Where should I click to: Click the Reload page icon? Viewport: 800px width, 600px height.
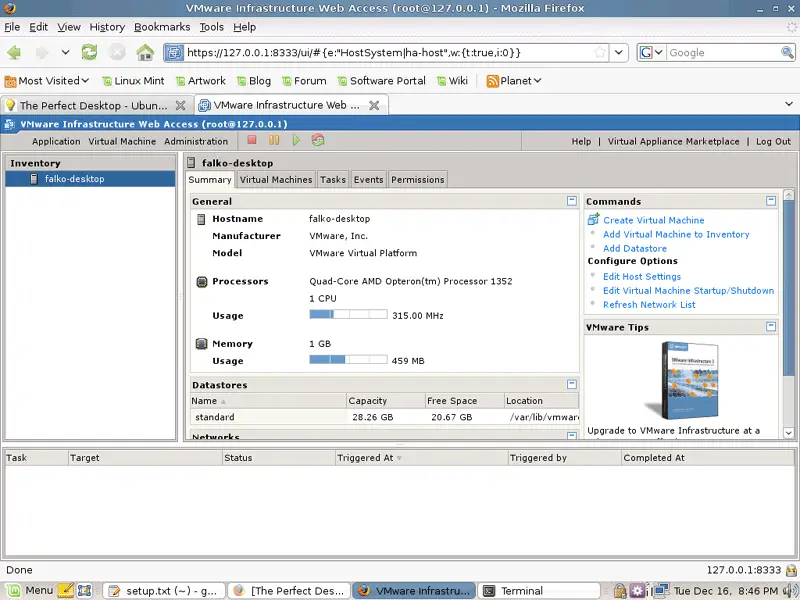[x=89, y=52]
